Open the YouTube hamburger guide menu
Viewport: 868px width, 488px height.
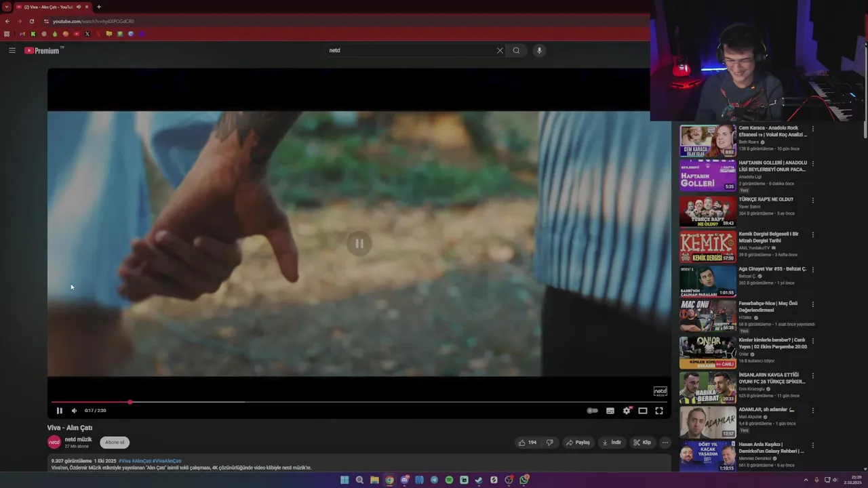point(12,50)
